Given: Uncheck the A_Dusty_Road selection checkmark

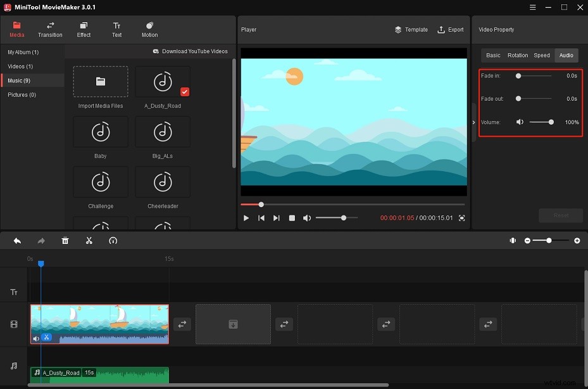Looking at the screenshot, I should [184, 91].
